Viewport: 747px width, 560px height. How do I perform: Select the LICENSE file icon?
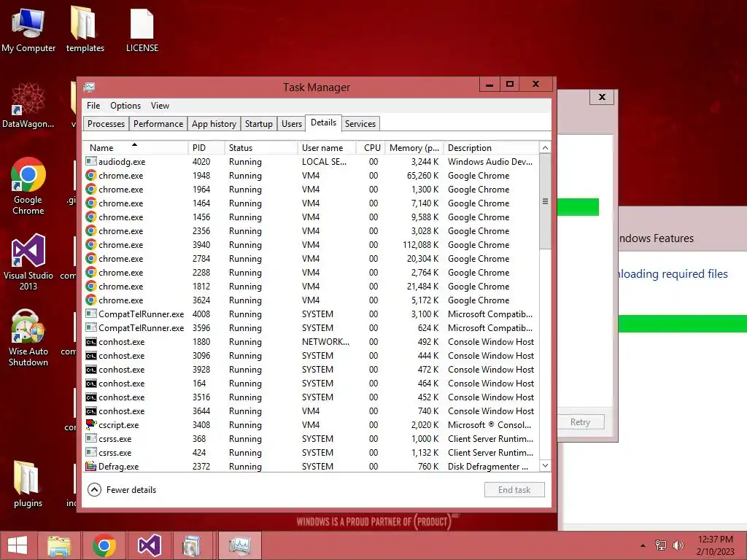click(142, 28)
